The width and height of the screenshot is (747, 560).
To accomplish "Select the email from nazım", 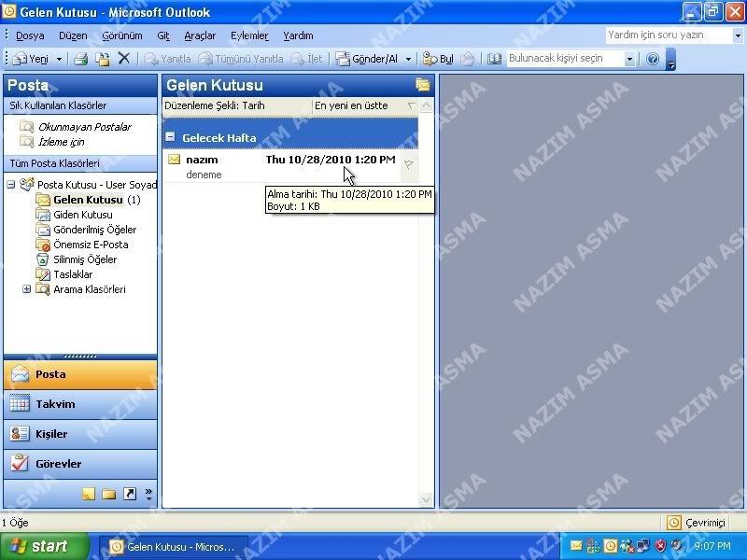I will (283, 166).
